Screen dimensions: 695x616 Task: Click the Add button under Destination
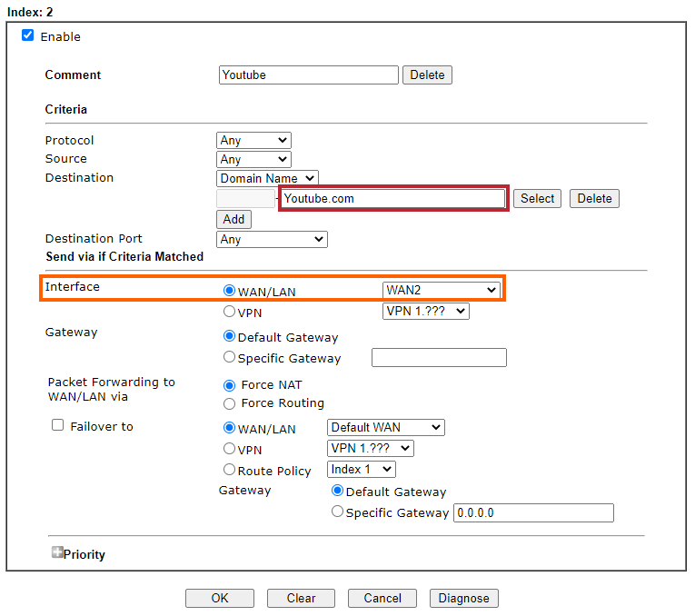(233, 219)
